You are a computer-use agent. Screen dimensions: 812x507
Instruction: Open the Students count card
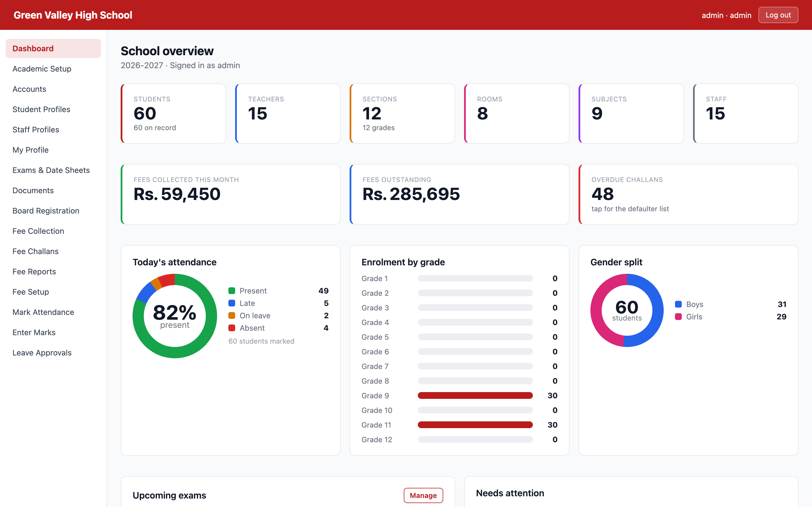(173, 114)
